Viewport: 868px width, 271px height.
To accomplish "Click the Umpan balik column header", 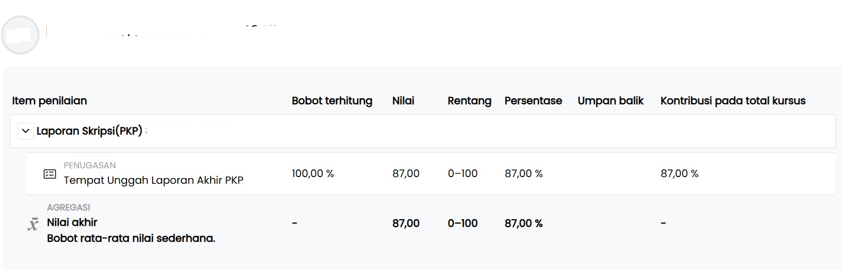I will [610, 101].
